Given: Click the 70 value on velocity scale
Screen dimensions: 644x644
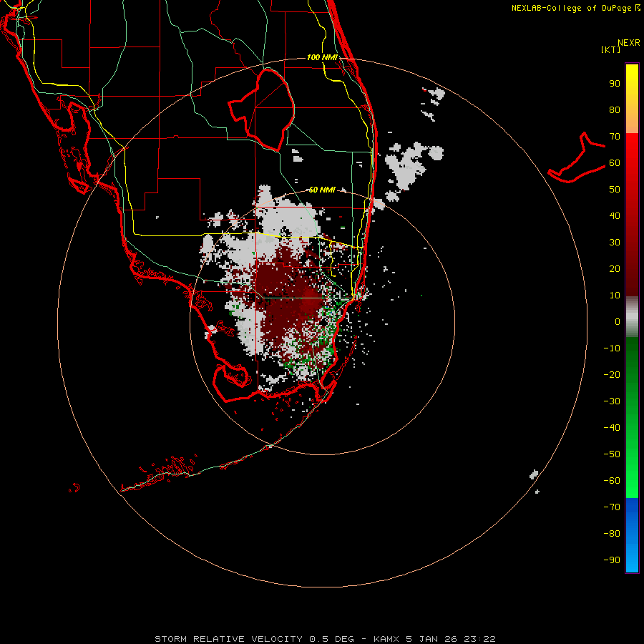Looking at the screenshot, I should click(615, 137).
